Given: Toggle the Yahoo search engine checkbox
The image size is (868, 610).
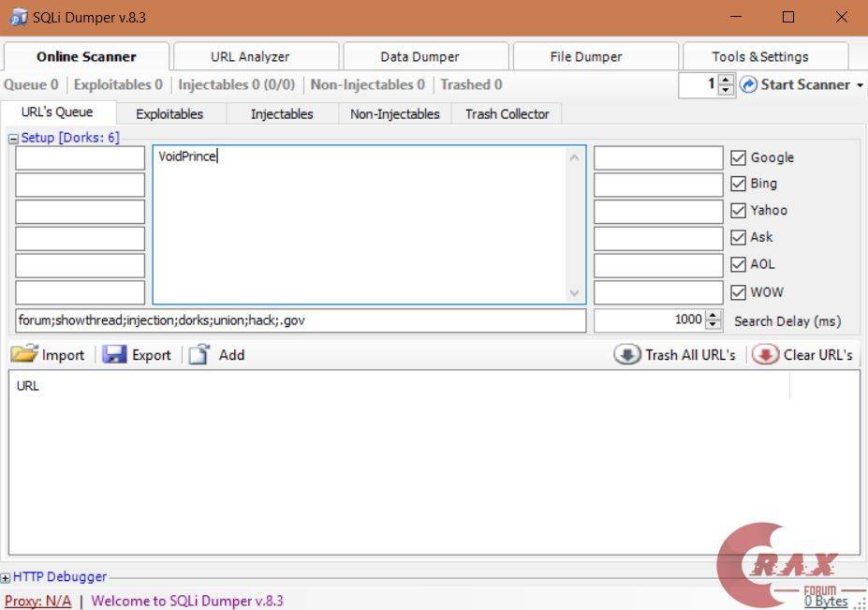Looking at the screenshot, I should (738, 210).
